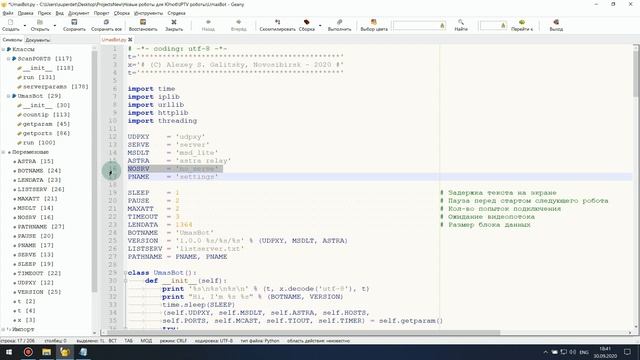Screen dimensions: 640x360
Task: Close the UmasBot.py tab with its X
Action: click(130, 40)
